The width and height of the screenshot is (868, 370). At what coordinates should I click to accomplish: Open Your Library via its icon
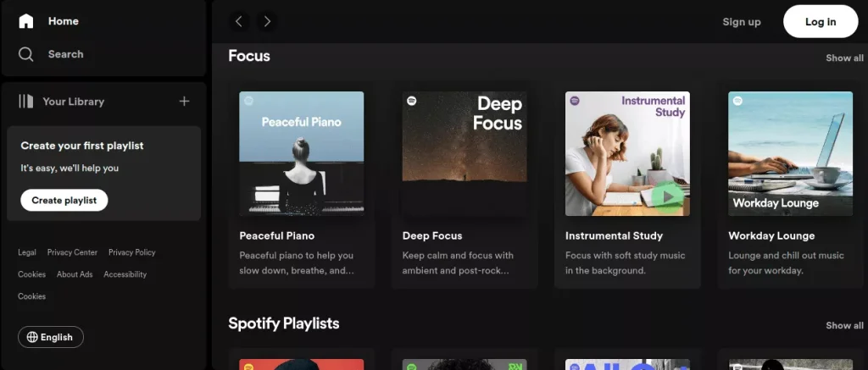[26, 102]
